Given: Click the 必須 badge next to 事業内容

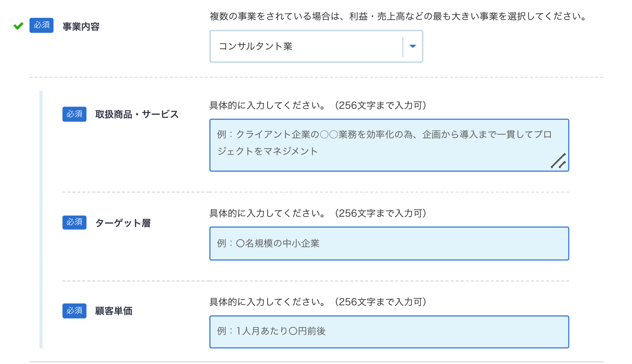Looking at the screenshot, I should point(41,25).
